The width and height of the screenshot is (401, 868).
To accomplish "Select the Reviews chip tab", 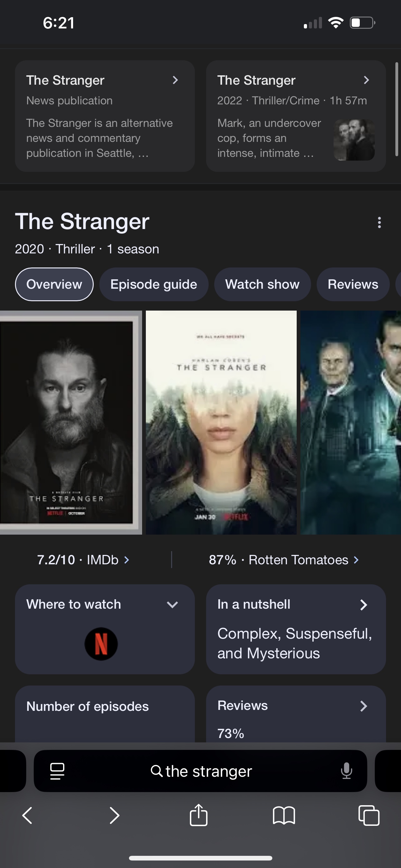I will pyautogui.click(x=353, y=284).
